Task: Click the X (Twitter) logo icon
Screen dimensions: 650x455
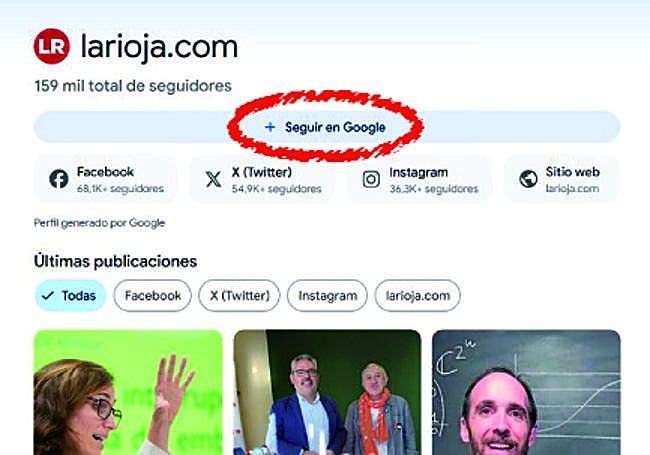Action: point(213,179)
